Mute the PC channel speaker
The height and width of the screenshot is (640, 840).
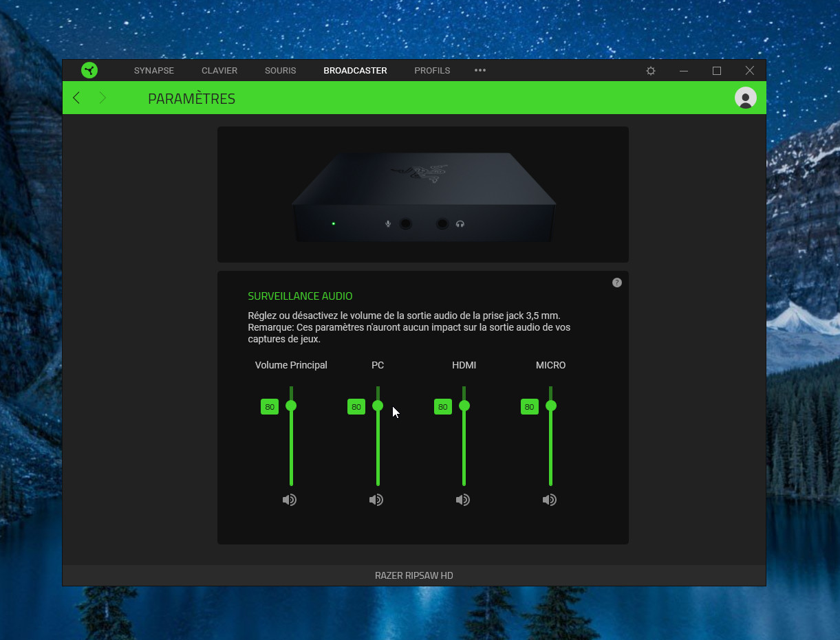[x=376, y=500]
